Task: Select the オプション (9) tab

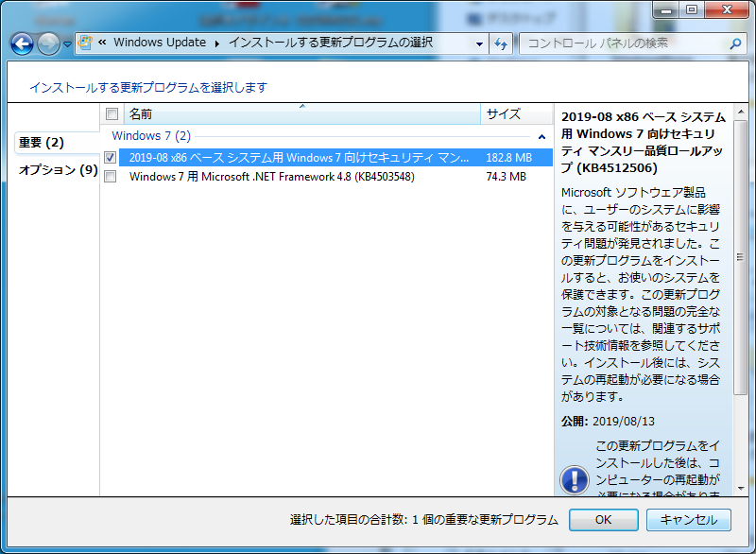Action: (x=59, y=170)
